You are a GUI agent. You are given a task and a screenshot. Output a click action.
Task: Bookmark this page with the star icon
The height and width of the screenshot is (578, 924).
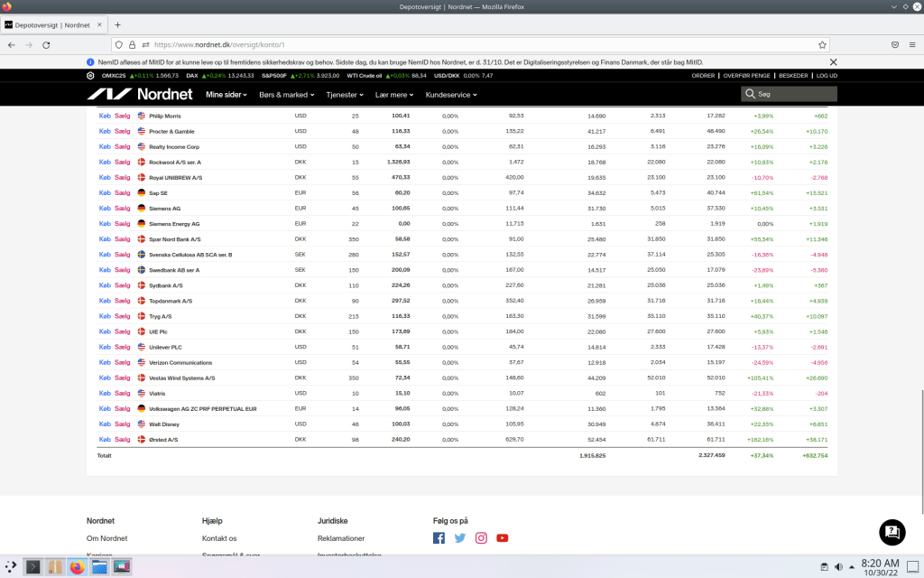click(822, 43)
